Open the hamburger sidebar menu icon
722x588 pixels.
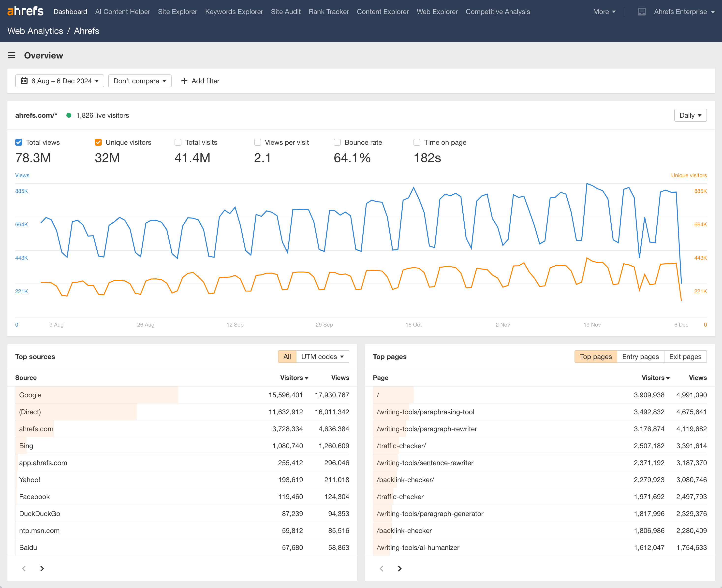click(12, 55)
